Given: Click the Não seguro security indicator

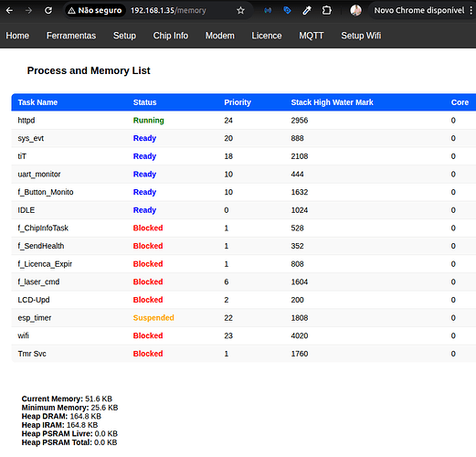Looking at the screenshot, I should pyautogui.click(x=95, y=11).
